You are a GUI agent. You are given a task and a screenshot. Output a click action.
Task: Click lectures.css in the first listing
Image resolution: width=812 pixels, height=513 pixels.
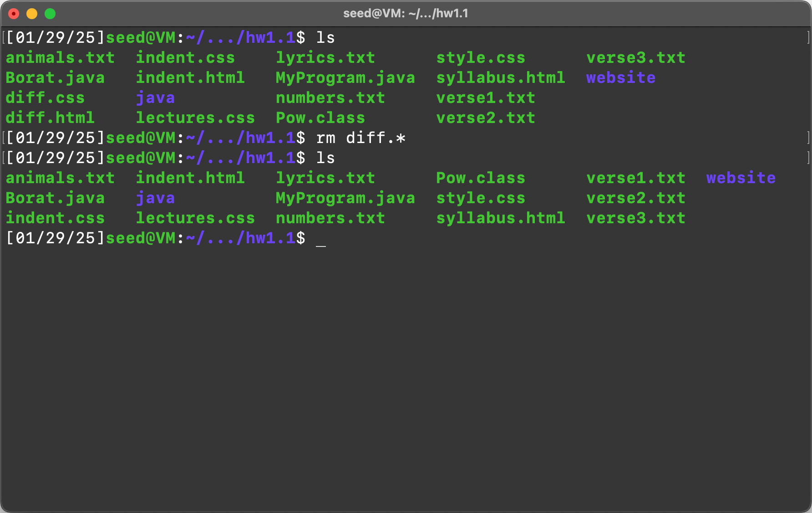click(195, 118)
